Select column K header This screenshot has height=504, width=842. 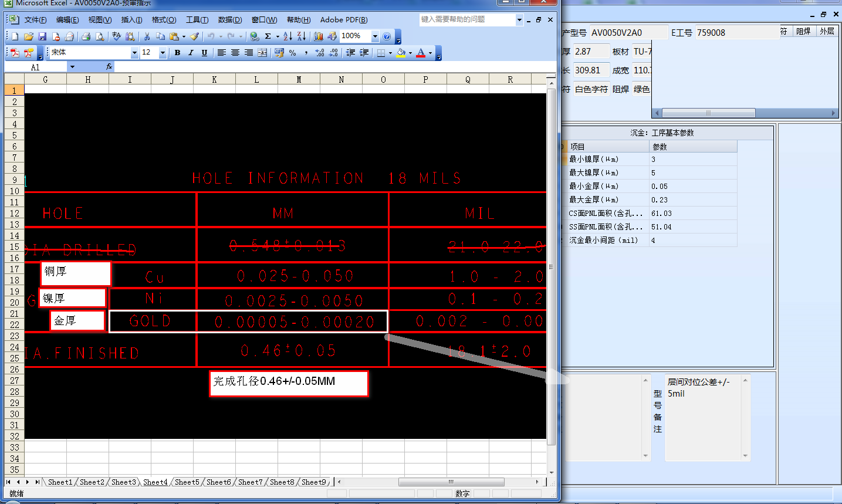point(214,80)
